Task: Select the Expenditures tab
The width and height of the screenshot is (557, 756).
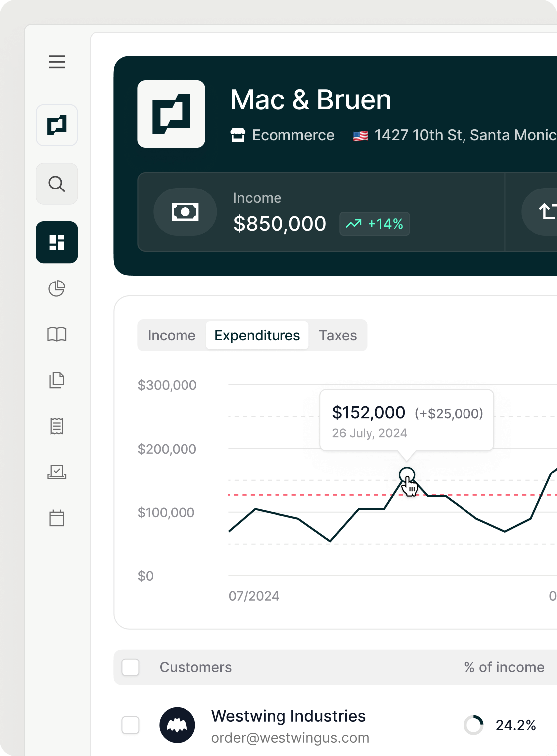Action: point(257,335)
